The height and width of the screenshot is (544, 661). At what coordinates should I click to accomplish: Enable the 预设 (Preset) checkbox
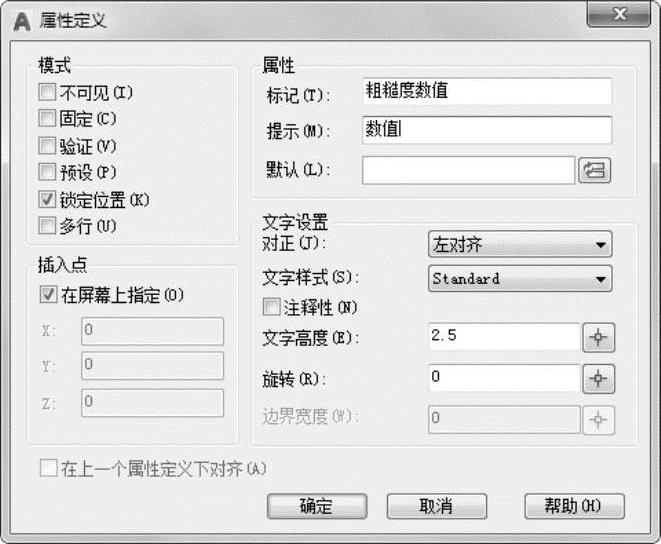point(46,172)
